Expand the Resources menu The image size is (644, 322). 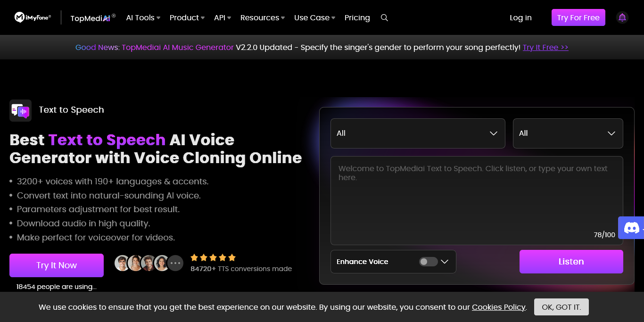click(x=263, y=17)
